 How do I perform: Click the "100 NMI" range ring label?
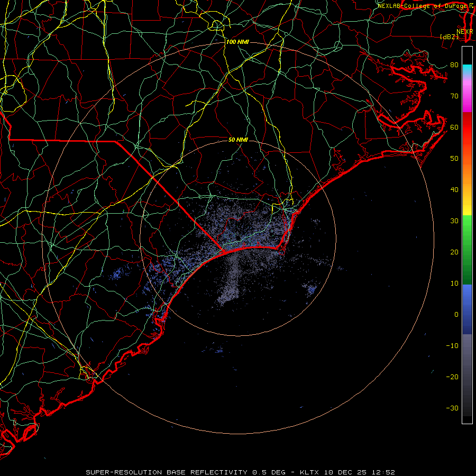pyautogui.click(x=237, y=42)
